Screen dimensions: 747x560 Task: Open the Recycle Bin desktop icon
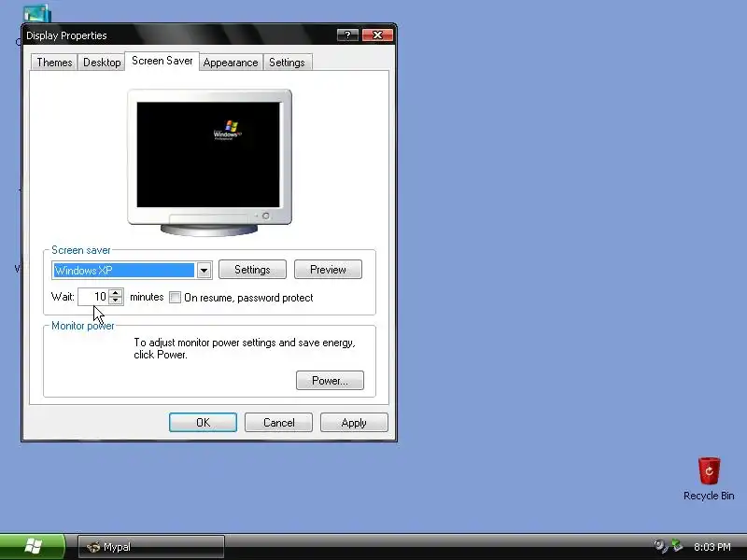point(709,479)
